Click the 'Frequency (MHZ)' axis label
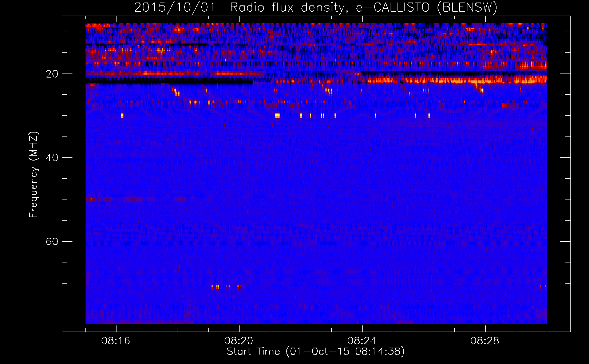 (x=33, y=175)
